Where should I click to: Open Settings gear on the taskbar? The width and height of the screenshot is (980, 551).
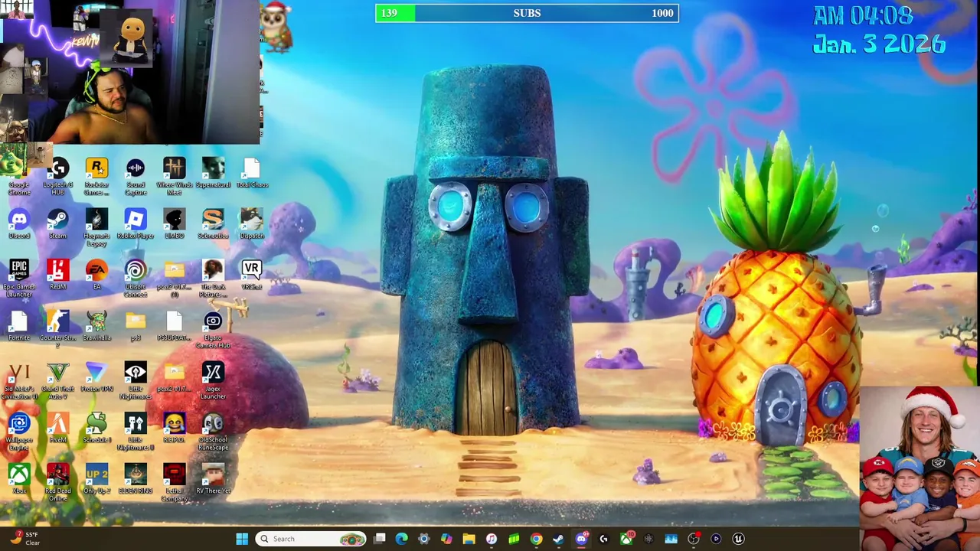[x=424, y=539]
